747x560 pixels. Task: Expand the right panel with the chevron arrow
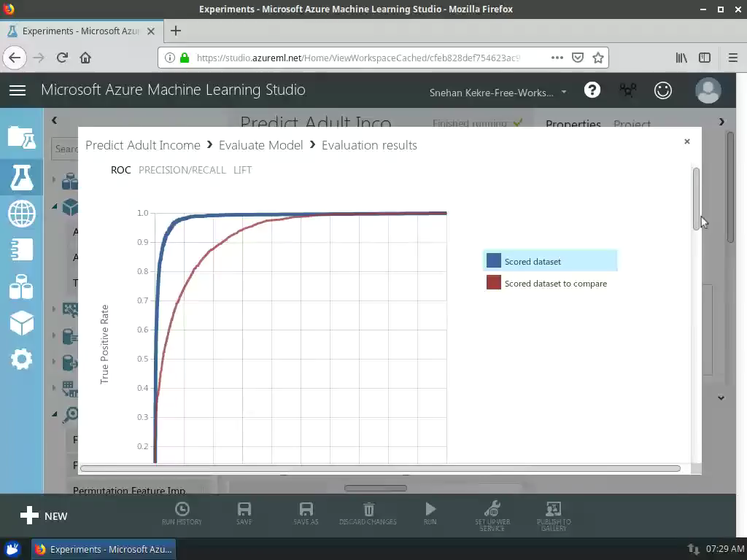coord(721,122)
